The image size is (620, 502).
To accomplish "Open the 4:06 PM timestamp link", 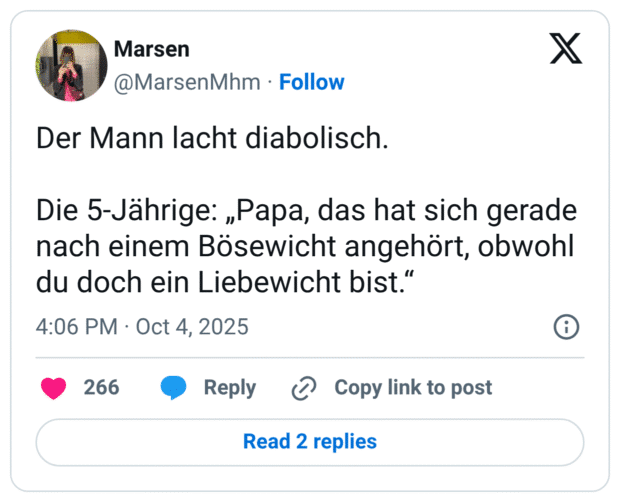I will point(75,327).
